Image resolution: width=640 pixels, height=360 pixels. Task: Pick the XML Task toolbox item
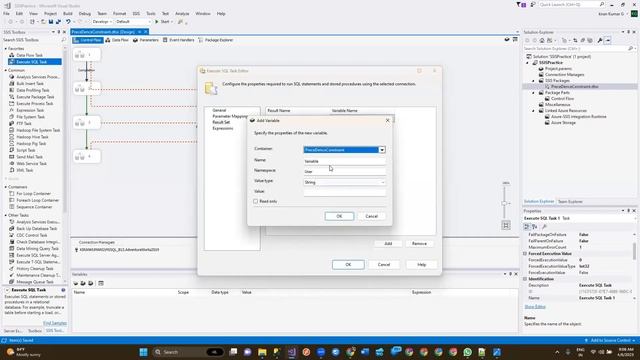24,170
